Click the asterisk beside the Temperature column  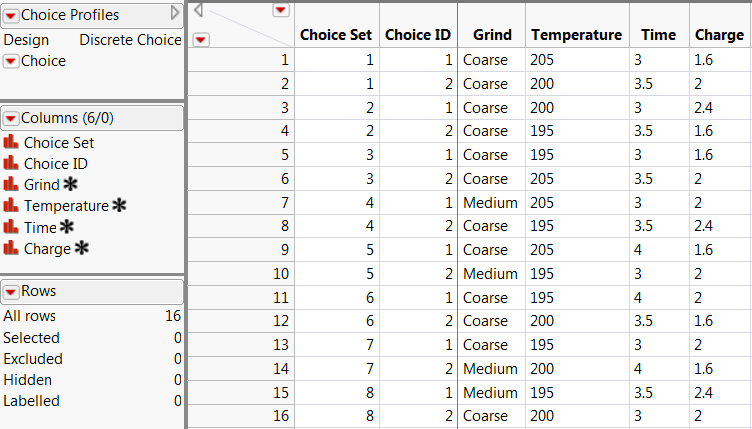click(119, 205)
